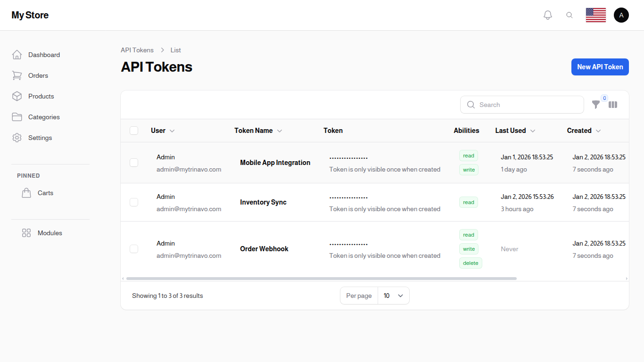Create a New API Token
Viewport: 644px width, 362px height.
pos(600,67)
